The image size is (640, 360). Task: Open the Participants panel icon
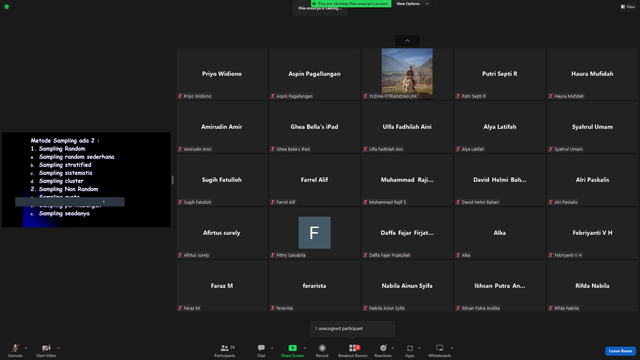[224, 348]
